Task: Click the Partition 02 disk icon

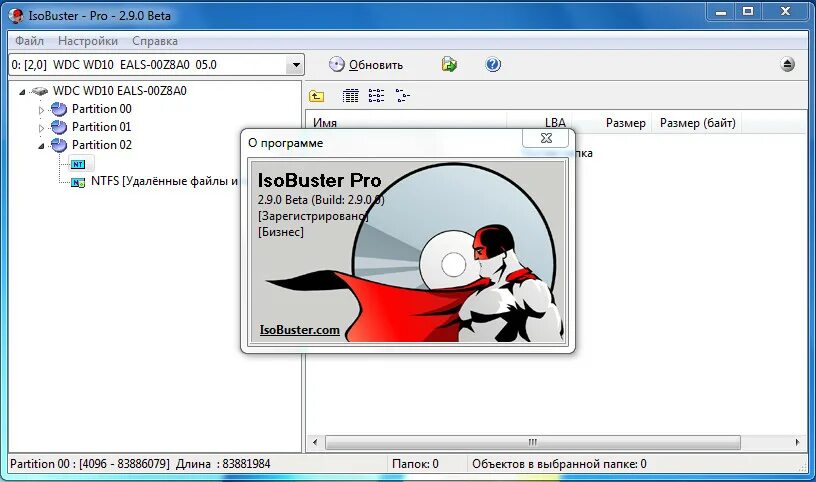Action: click(59, 145)
